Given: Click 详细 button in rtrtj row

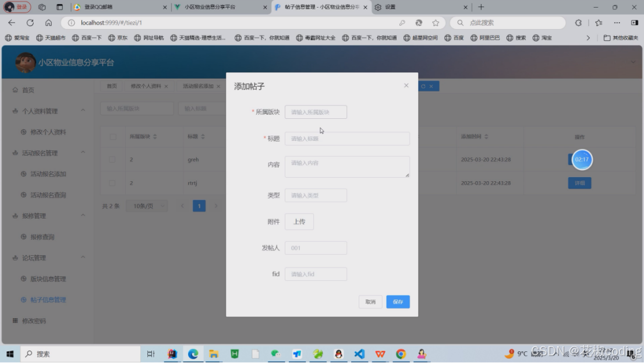Looking at the screenshot, I should tap(579, 183).
